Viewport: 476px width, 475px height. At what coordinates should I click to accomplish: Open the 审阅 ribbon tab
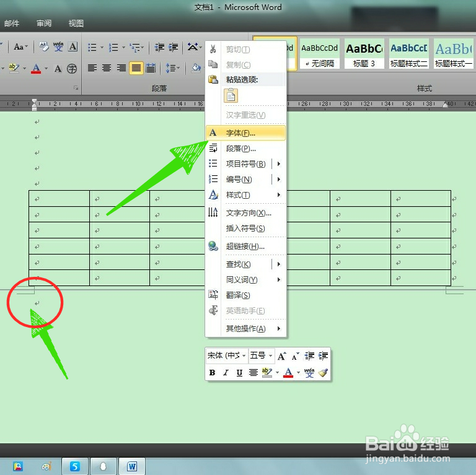44,24
